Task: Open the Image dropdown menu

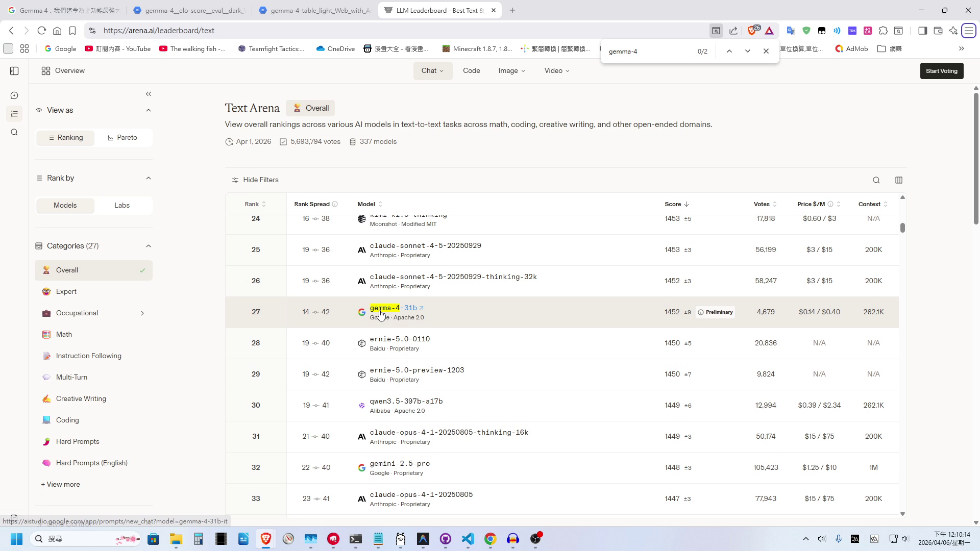Action: [511, 71]
